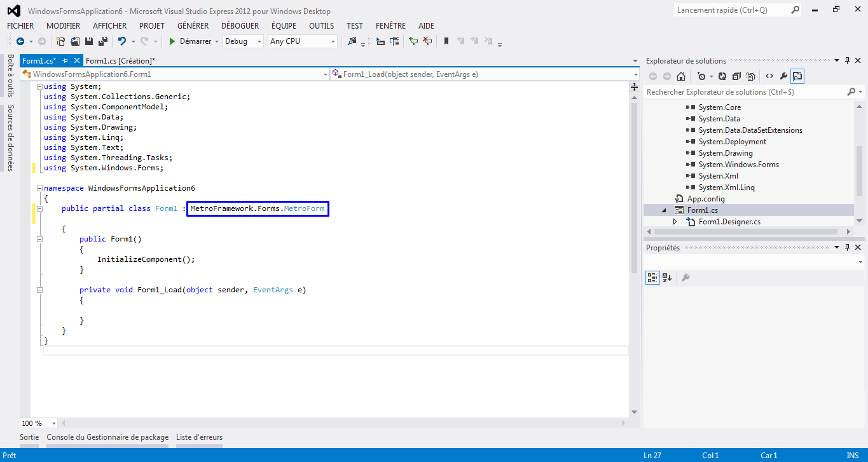
Task: Open the OUTILS menu
Action: tap(322, 26)
